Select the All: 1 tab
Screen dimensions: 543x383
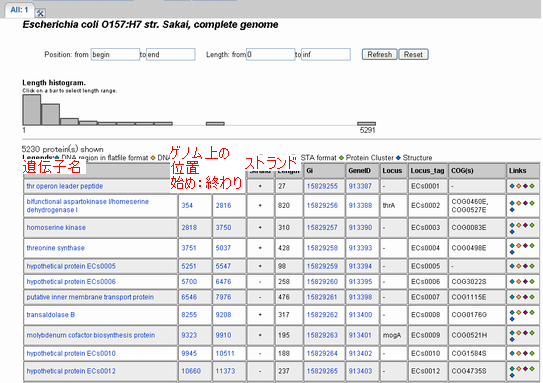(19, 10)
